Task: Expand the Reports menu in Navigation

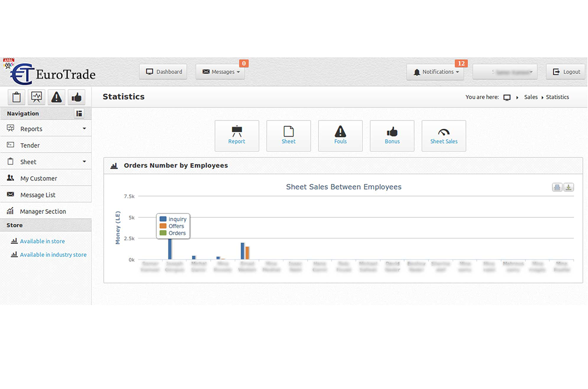Action: (45, 129)
